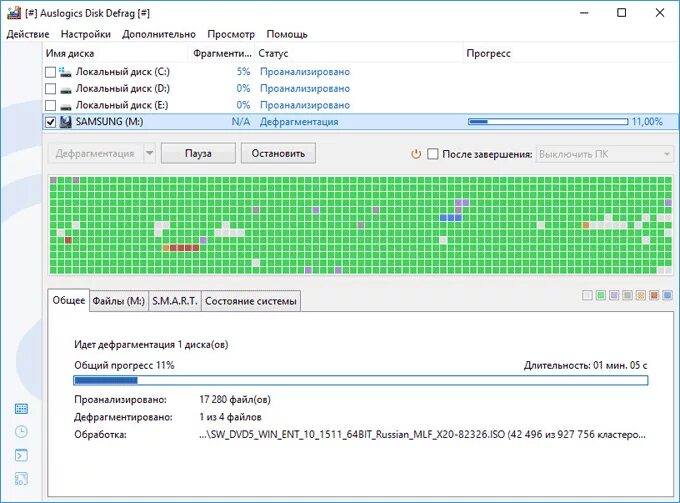The image size is (680, 503).
Task: Open the Помощь menu
Action: click(287, 34)
